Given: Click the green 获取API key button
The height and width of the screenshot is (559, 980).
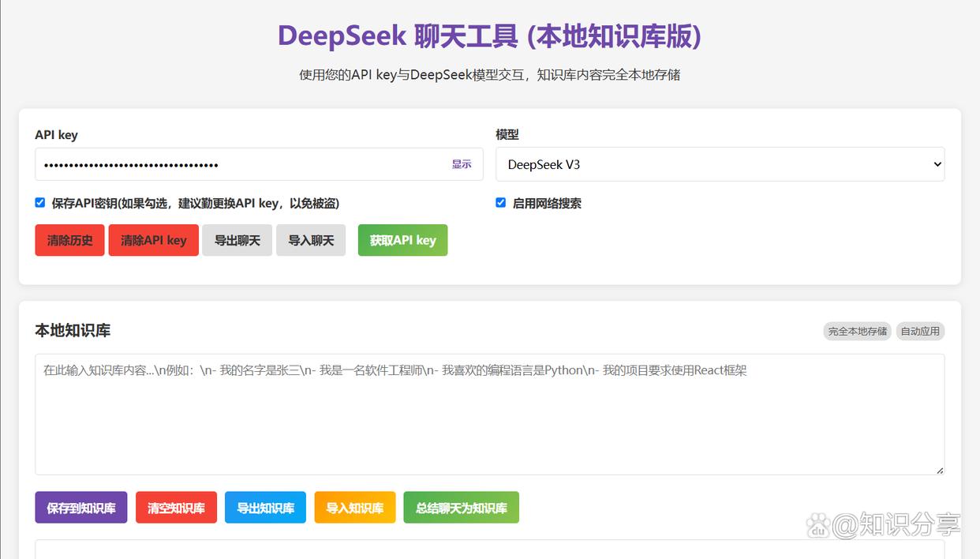Looking at the screenshot, I should point(402,240).
